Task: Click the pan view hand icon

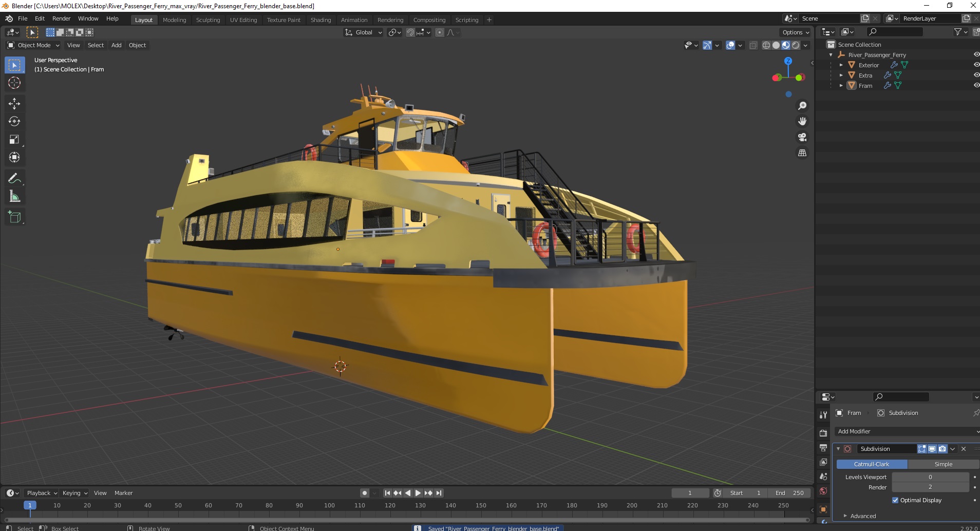Action: pyautogui.click(x=802, y=122)
